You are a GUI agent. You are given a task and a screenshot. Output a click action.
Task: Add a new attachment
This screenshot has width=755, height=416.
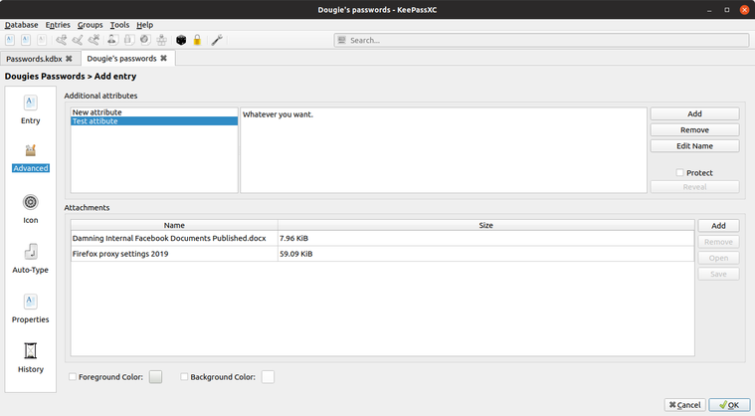click(718, 225)
